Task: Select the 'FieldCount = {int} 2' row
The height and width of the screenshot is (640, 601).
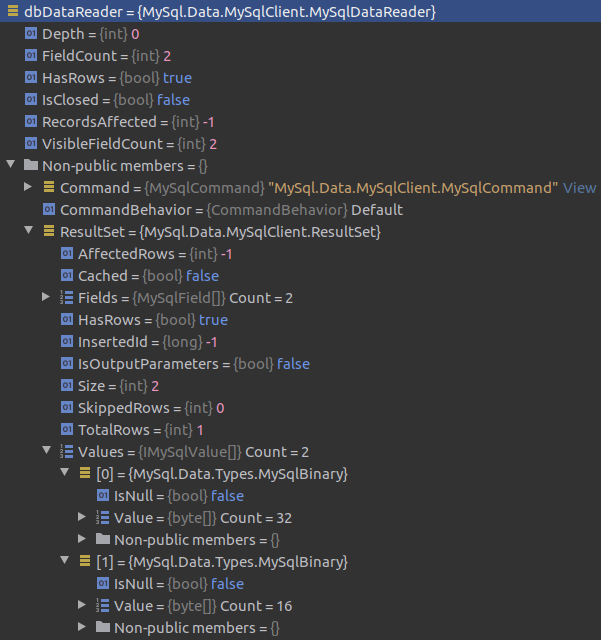Action: 106,56
